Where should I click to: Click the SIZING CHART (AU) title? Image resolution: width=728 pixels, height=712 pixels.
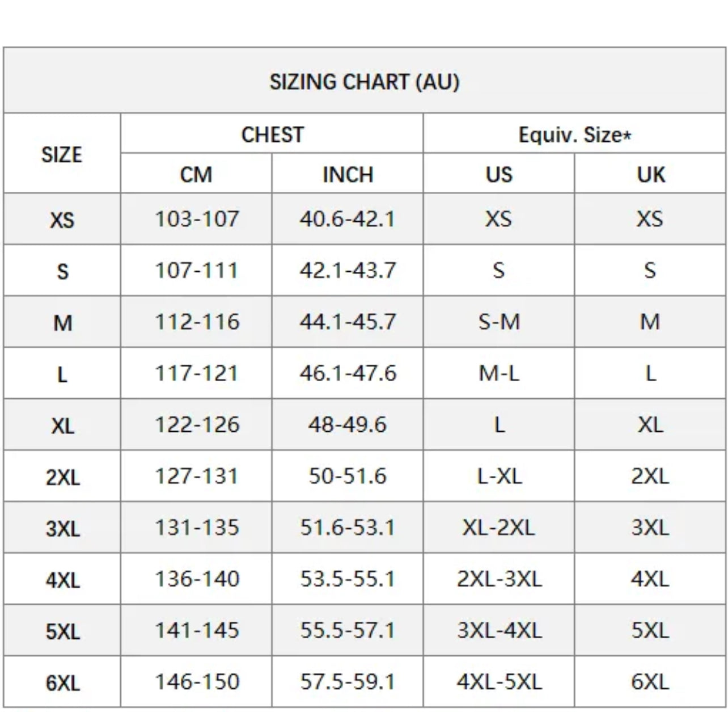click(x=364, y=82)
